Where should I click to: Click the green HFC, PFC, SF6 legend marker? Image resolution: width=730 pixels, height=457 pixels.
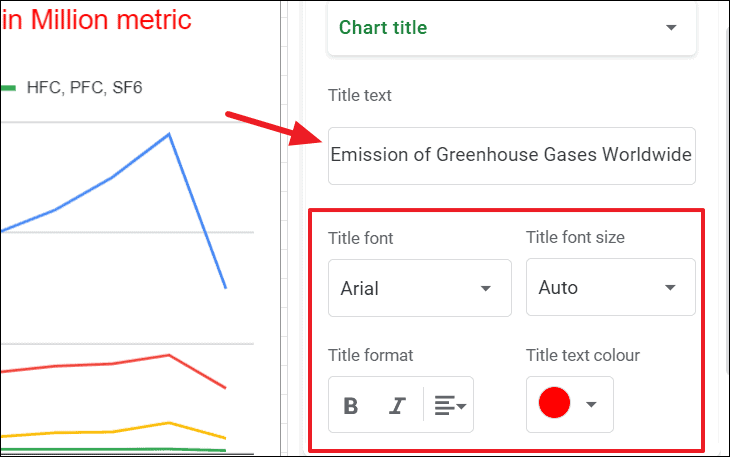(x=8, y=88)
